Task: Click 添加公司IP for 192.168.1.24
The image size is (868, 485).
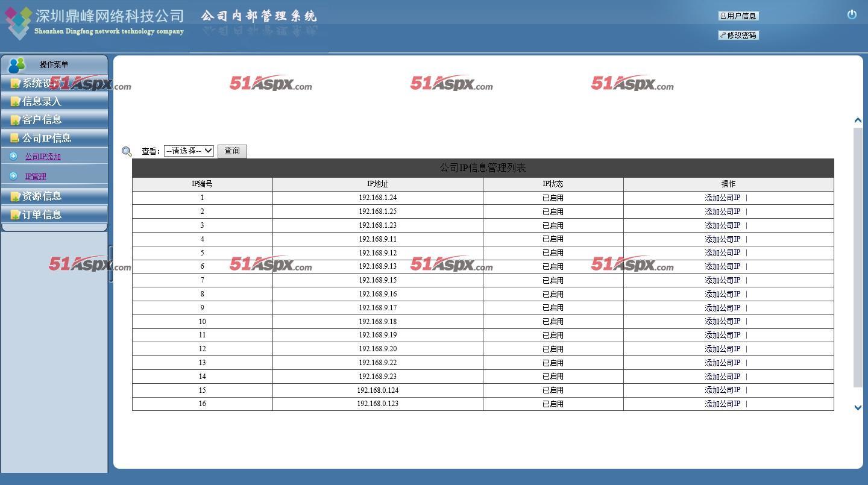Action: click(x=723, y=198)
